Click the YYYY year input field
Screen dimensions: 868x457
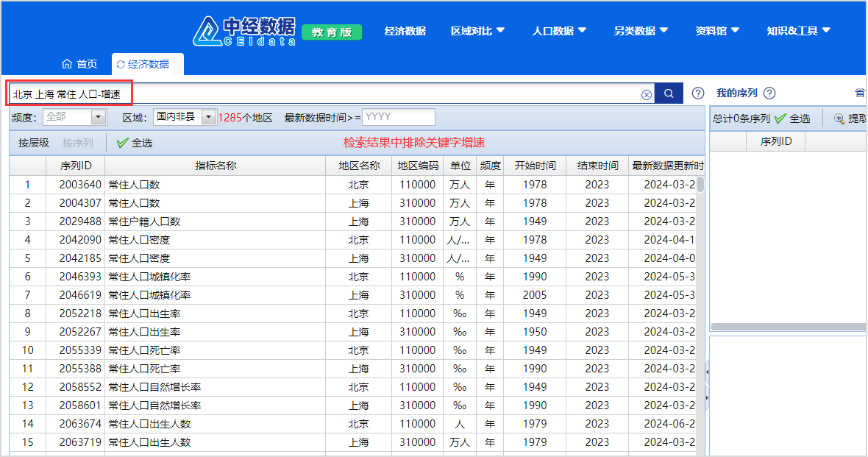point(398,117)
